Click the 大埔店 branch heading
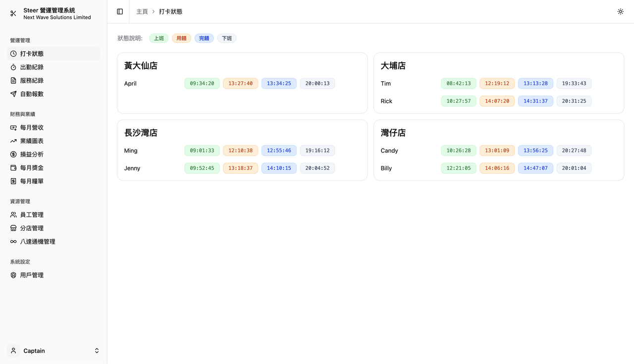 [x=393, y=66]
